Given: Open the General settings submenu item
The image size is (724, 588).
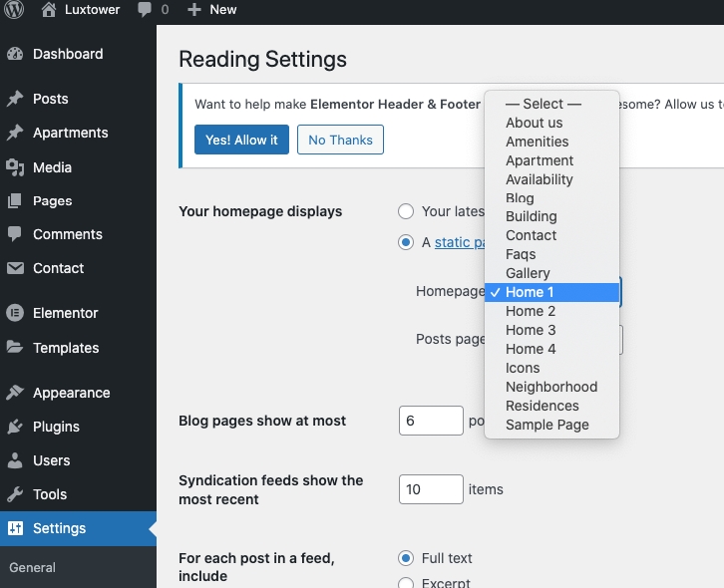Looking at the screenshot, I should [33, 567].
